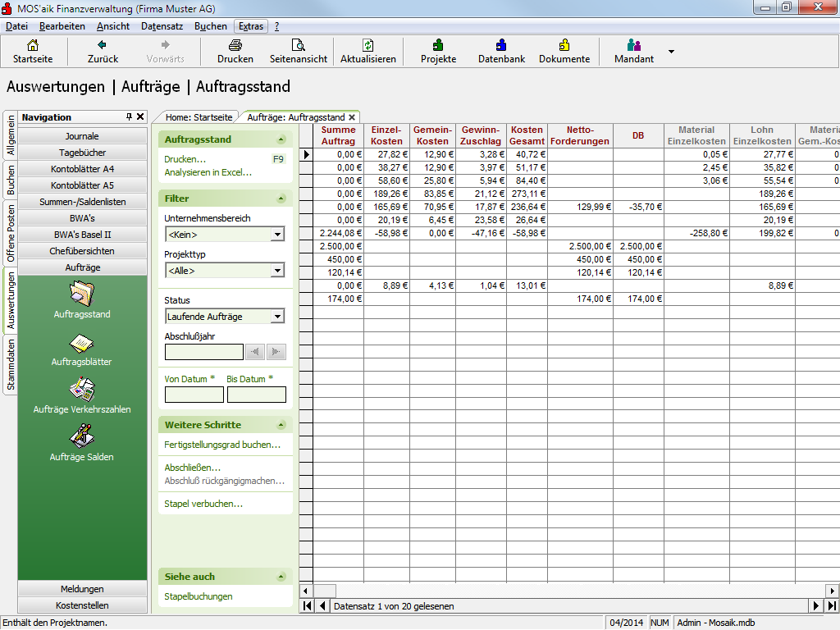
Task: Open the Startseite home icon
Action: [x=33, y=46]
